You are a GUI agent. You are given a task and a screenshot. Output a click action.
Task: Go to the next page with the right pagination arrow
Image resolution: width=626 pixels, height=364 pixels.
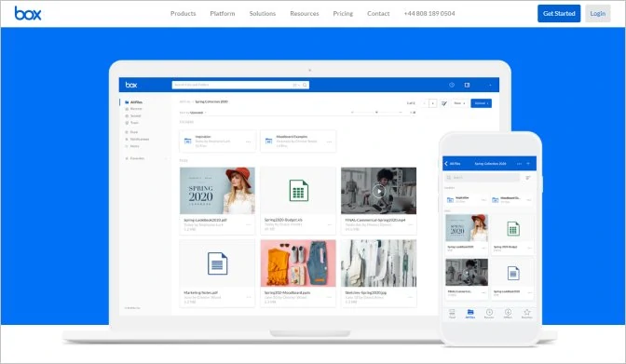(x=433, y=103)
